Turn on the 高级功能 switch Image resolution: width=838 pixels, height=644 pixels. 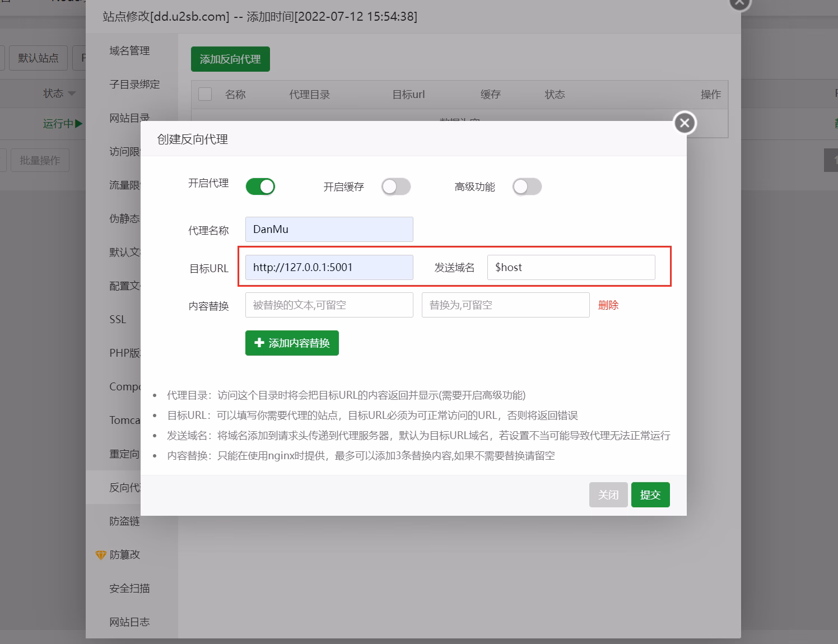[527, 186]
